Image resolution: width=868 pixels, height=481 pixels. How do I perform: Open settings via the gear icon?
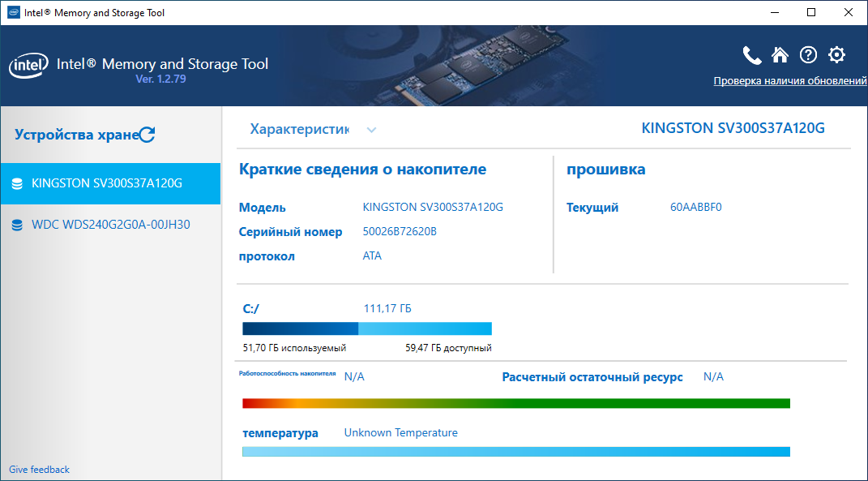[836, 55]
